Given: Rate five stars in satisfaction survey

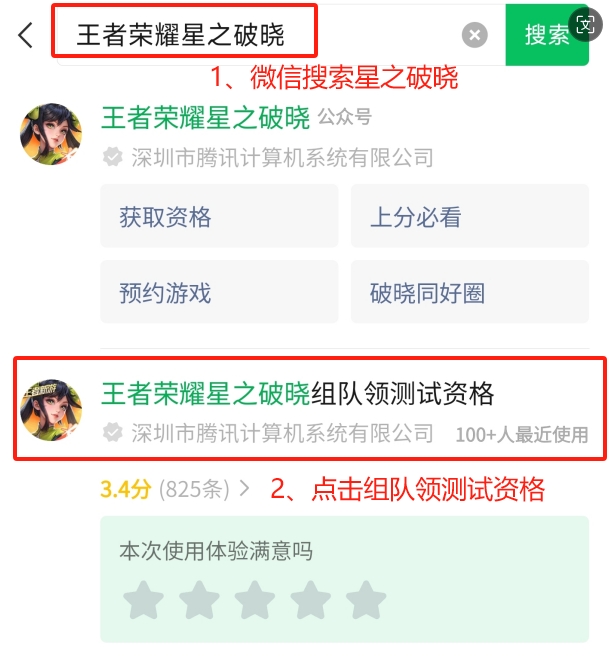Looking at the screenshot, I should coord(366,600).
